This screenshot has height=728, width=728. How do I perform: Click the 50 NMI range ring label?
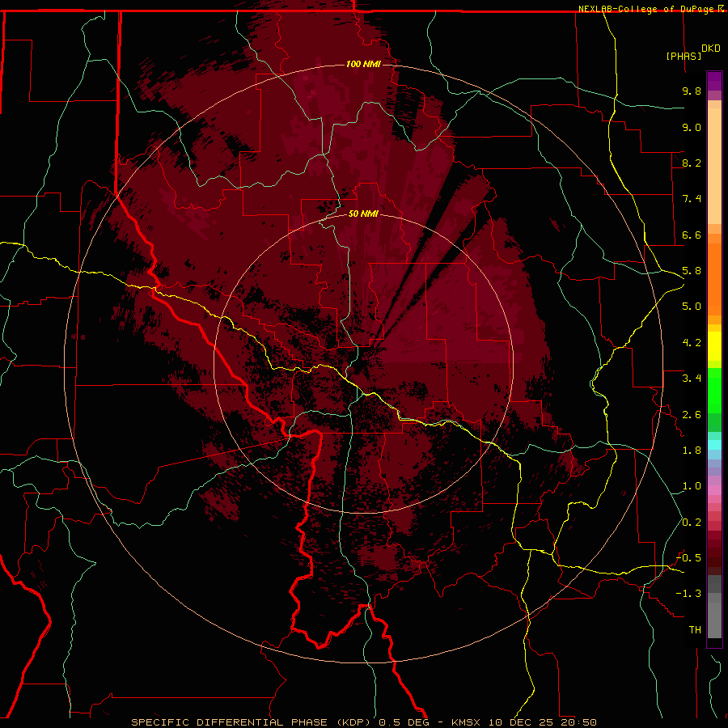pos(363,214)
